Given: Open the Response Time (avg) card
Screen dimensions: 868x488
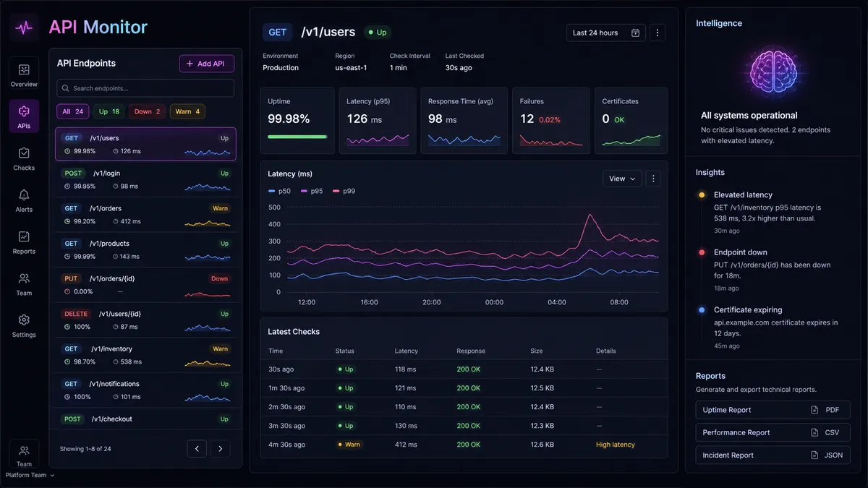Looking at the screenshot, I should 464,121.
